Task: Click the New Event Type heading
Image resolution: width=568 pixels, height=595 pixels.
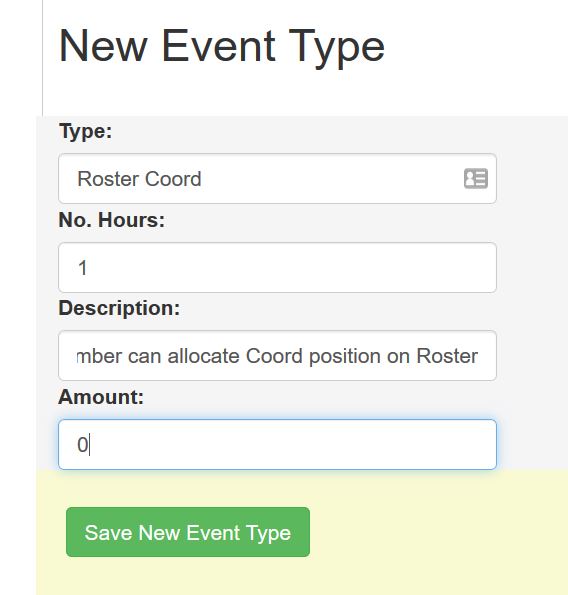Action: (222, 47)
